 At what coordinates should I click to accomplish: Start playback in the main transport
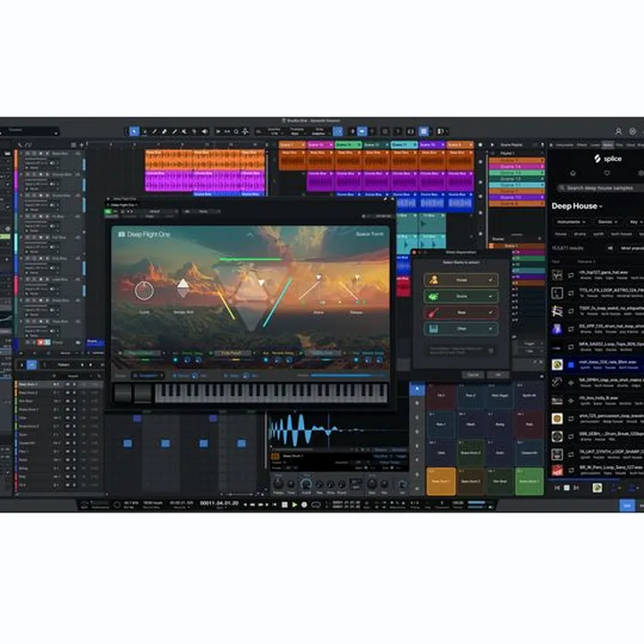[x=294, y=504]
